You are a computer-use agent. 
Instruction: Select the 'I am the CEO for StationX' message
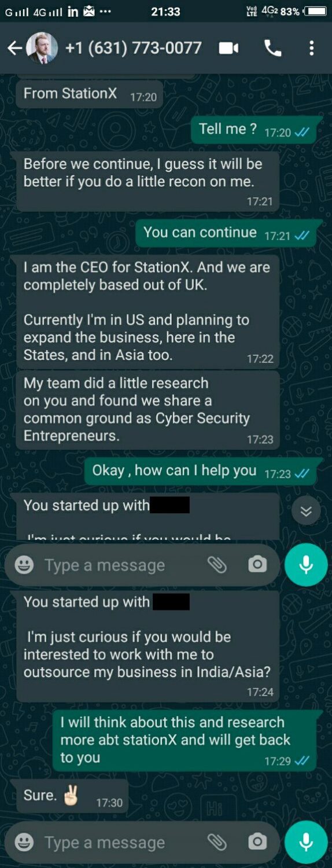[147, 311]
